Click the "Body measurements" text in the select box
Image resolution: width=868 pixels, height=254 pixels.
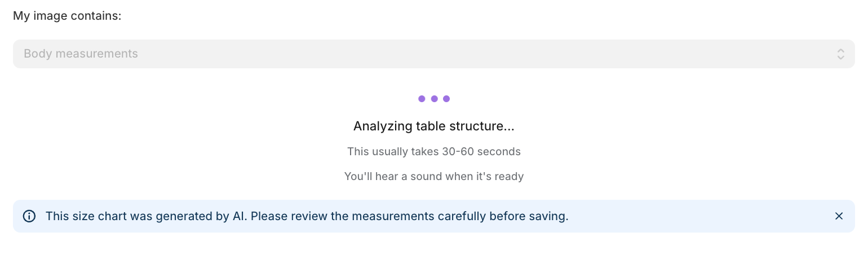click(81, 54)
